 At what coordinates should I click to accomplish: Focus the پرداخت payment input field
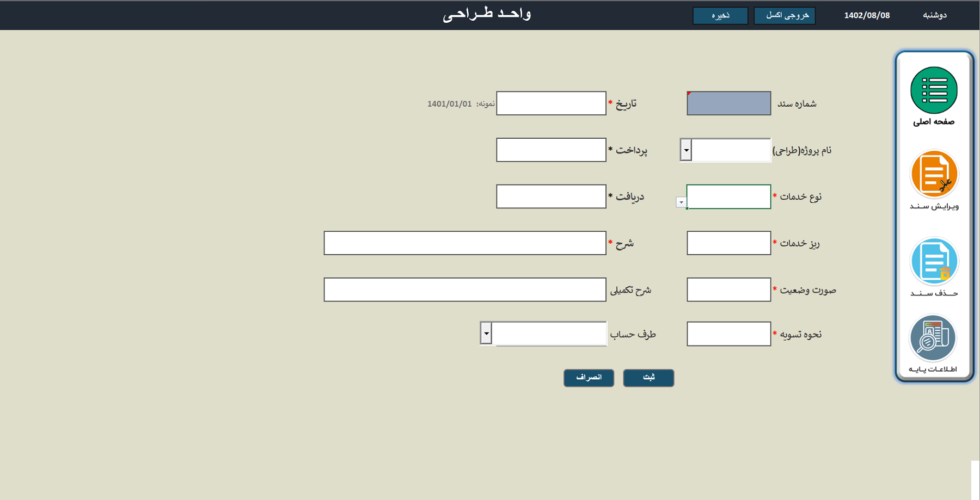[551, 150]
